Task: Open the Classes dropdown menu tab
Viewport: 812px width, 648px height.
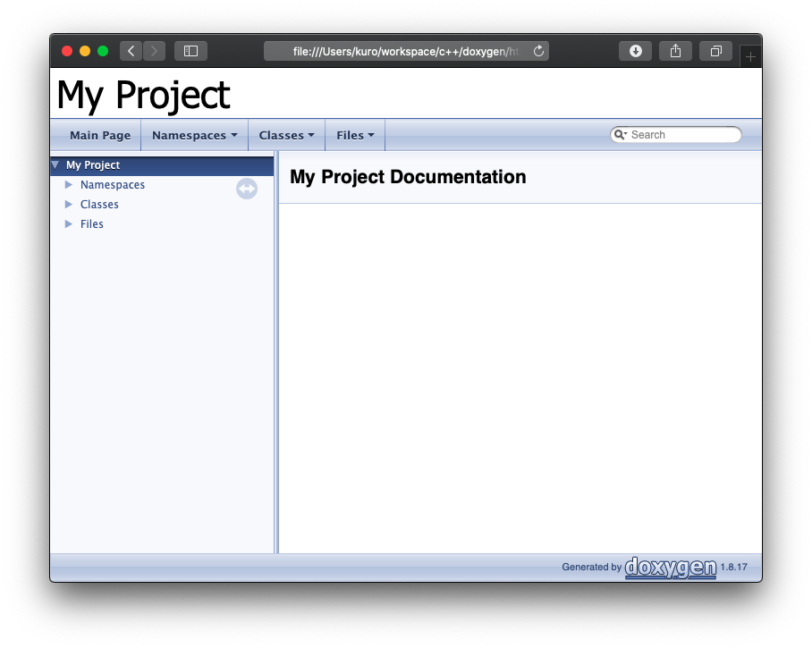Action: pos(286,135)
